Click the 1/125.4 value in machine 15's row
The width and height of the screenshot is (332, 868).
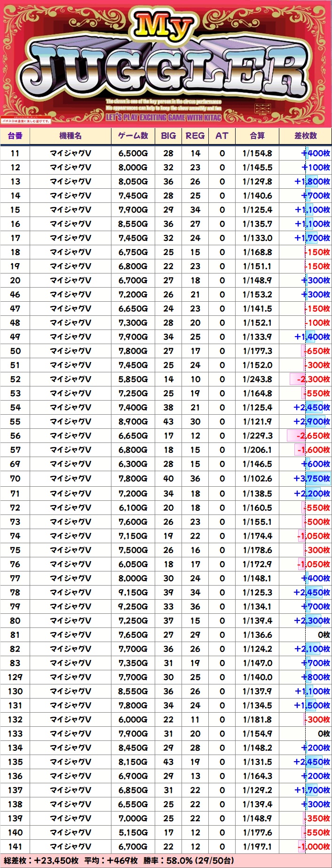click(x=257, y=210)
